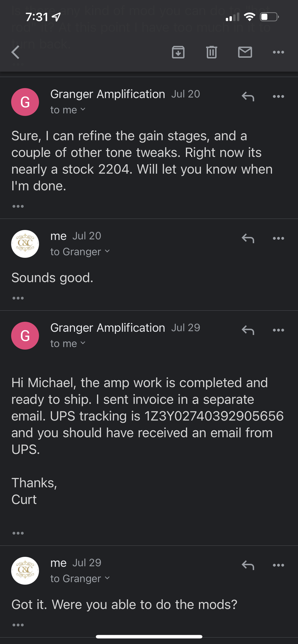Reply to my Jul 29 mods question

coord(248,565)
